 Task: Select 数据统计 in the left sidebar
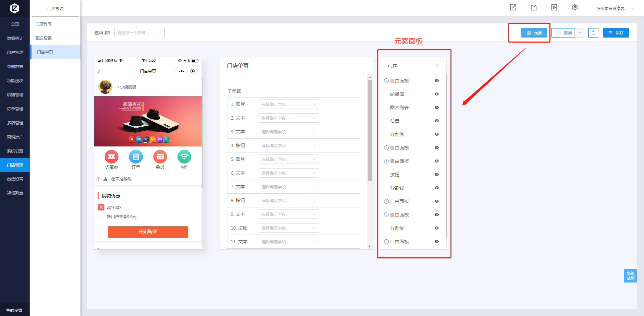coord(15,39)
